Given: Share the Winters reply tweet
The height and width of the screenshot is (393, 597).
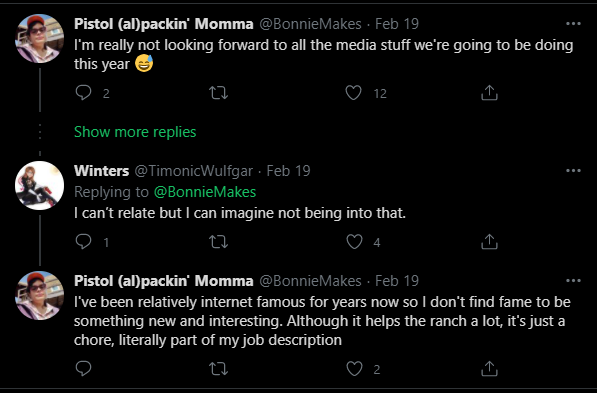Looking at the screenshot, I should coord(489,241).
